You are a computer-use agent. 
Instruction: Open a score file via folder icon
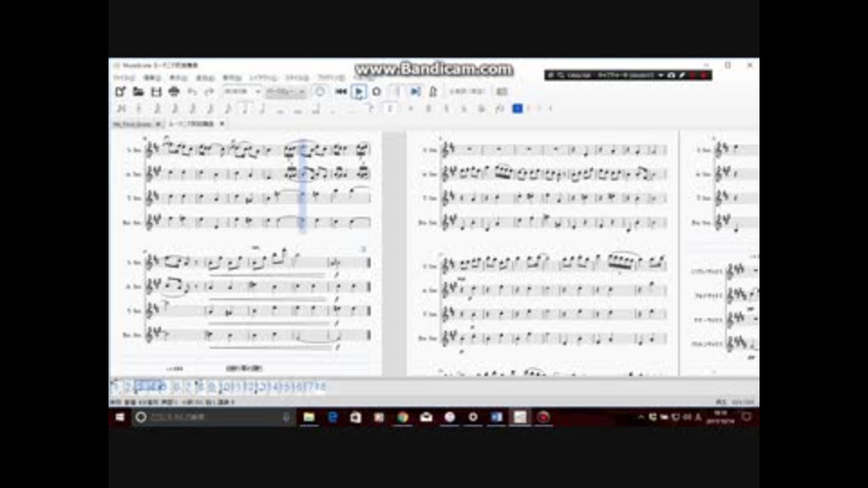pos(138,92)
